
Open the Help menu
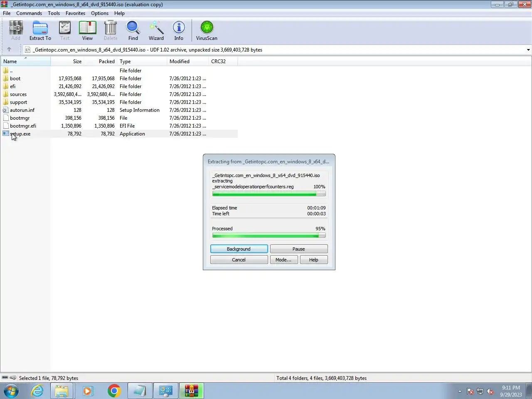119,13
